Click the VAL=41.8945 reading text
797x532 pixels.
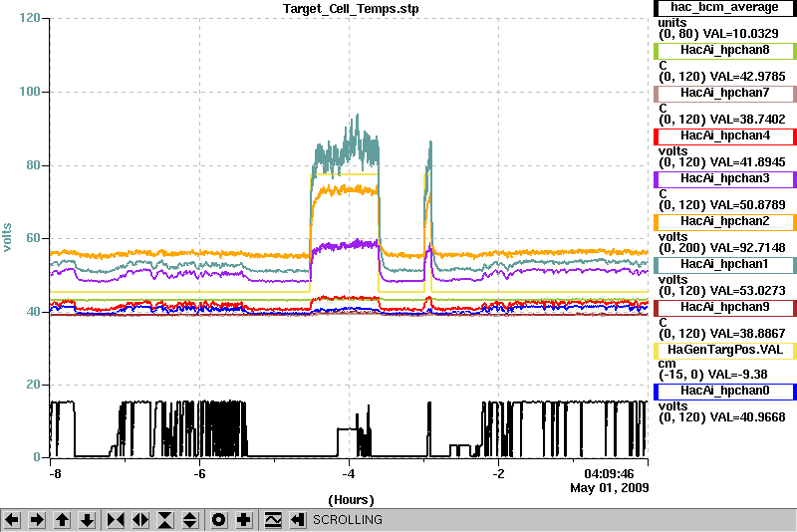(x=748, y=162)
